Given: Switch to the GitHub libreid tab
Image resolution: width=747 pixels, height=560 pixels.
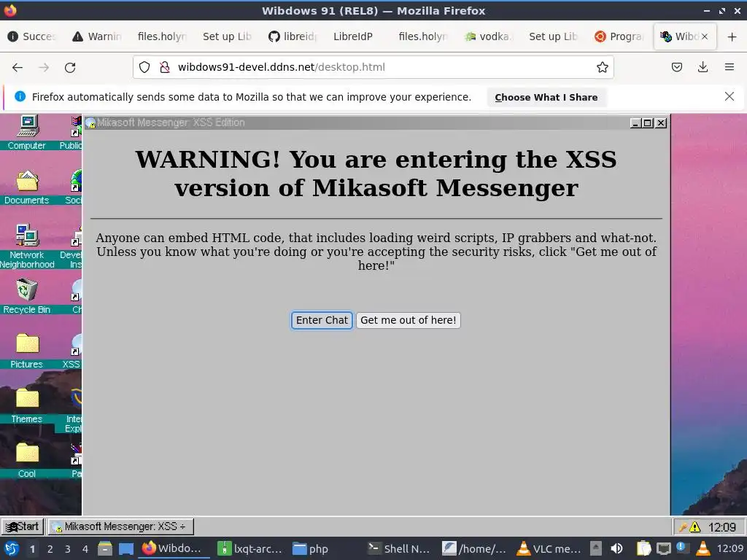Looking at the screenshot, I should pos(293,36).
